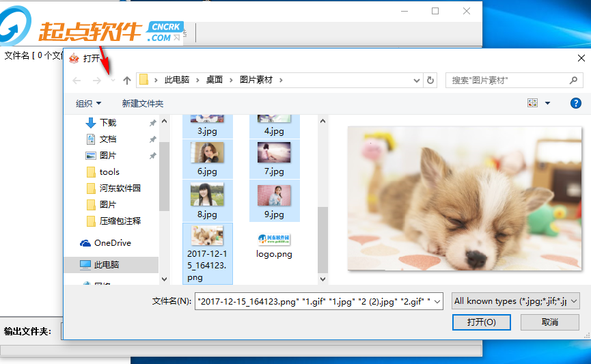This screenshot has height=364, width=591.
Task: Open 文档 in the navigation pane
Action: pyautogui.click(x=108, y=139)
